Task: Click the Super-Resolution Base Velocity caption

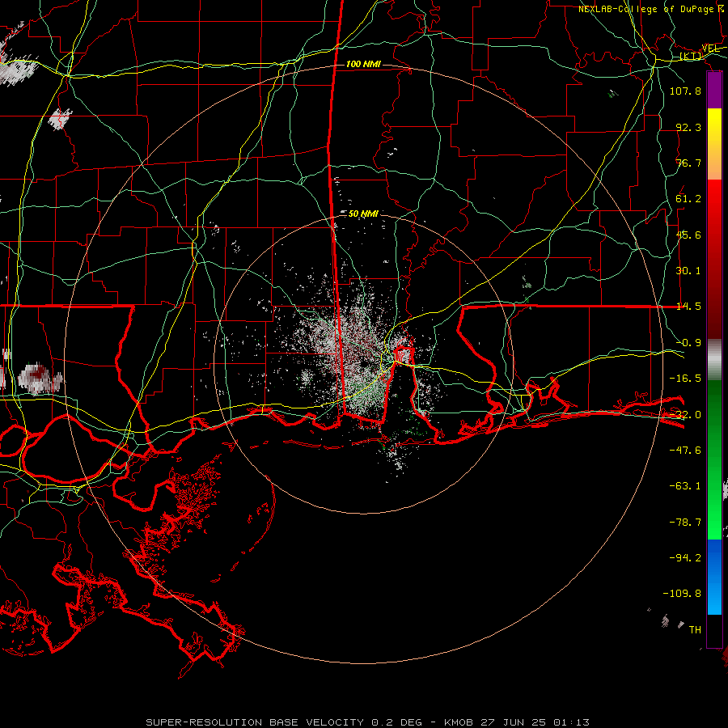Action: [x=367, y=722]
